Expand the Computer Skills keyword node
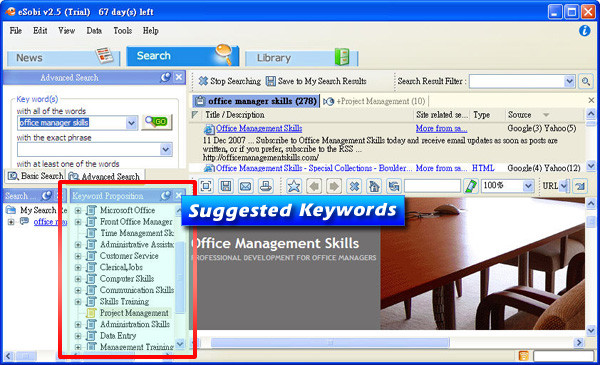The image size is (600, 365). click(x=78, y=279)
